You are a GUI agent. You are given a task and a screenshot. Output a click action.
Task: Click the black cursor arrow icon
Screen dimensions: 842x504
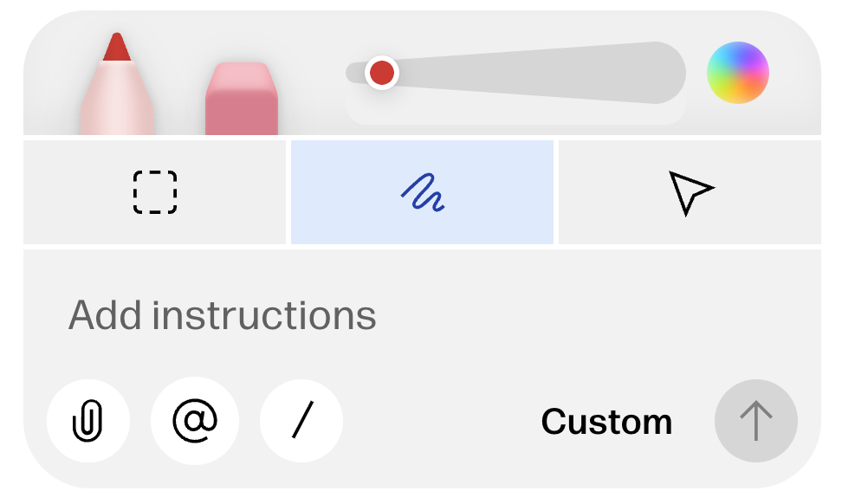pyautogui.click(x=690, y=191)
